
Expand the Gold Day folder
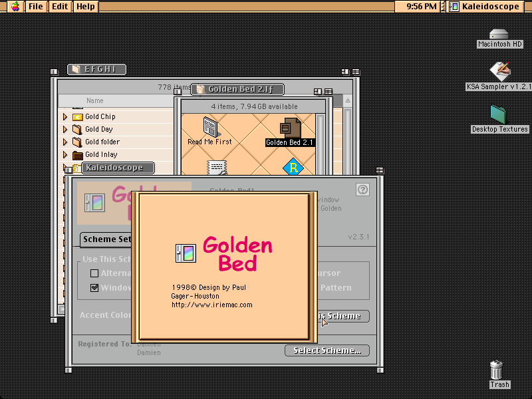tap(65, 130)
